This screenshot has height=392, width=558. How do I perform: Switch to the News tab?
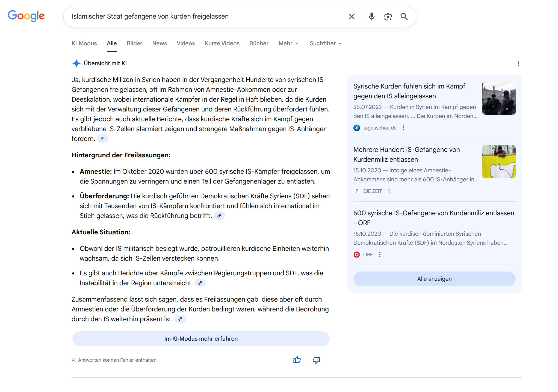(x=160, y=43)
